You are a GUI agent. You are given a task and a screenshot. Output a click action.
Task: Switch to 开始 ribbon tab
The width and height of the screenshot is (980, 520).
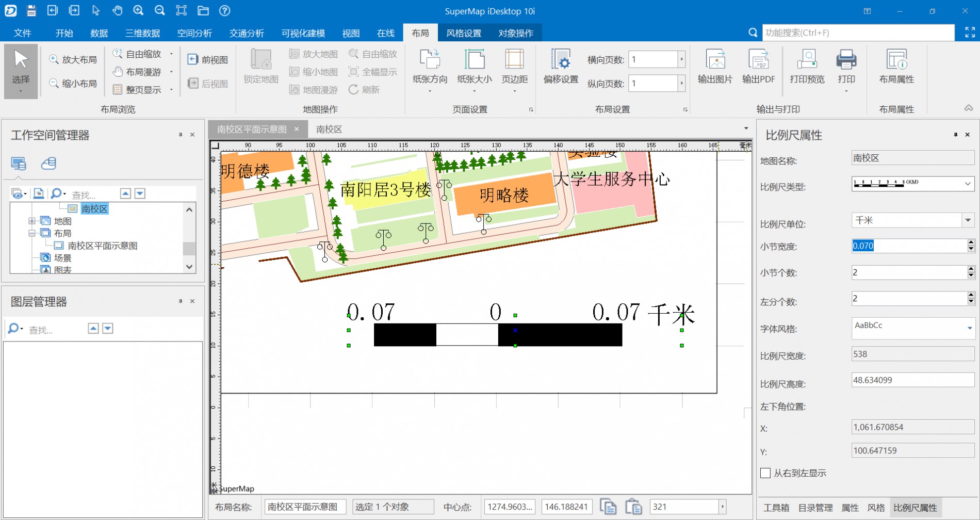click(64, 33)
